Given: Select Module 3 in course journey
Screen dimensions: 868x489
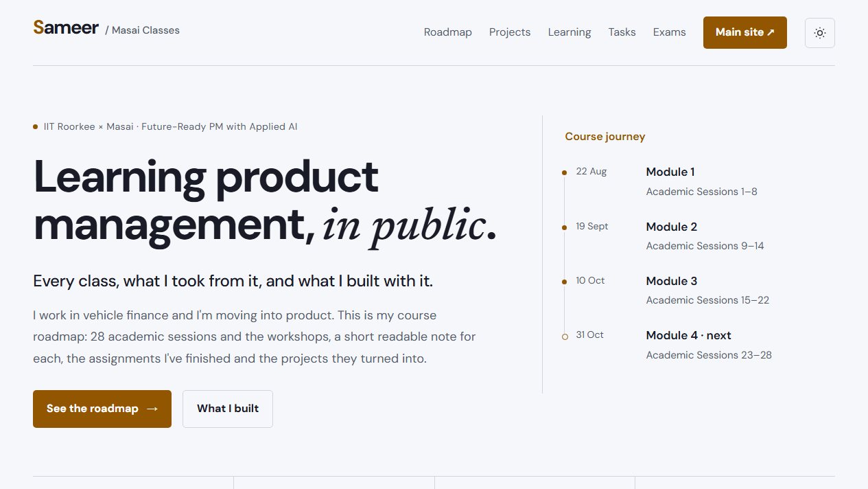Looking at the screenshot, I should pyautogui.click(x=671, y=281).
